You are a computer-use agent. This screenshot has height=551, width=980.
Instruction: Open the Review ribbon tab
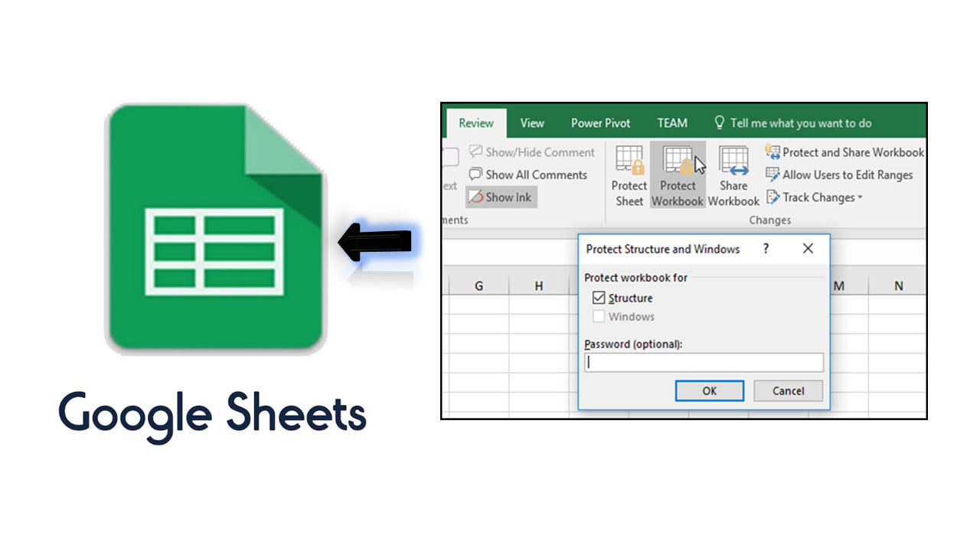point(476,123)
